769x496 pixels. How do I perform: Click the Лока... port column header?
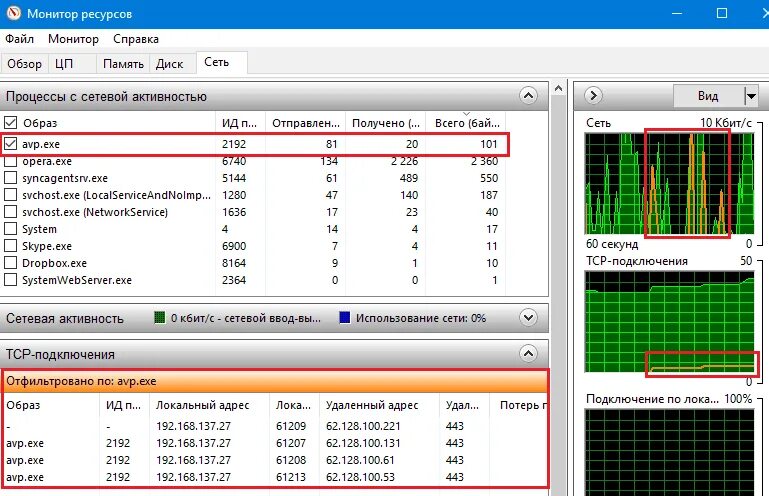point(293,405)
